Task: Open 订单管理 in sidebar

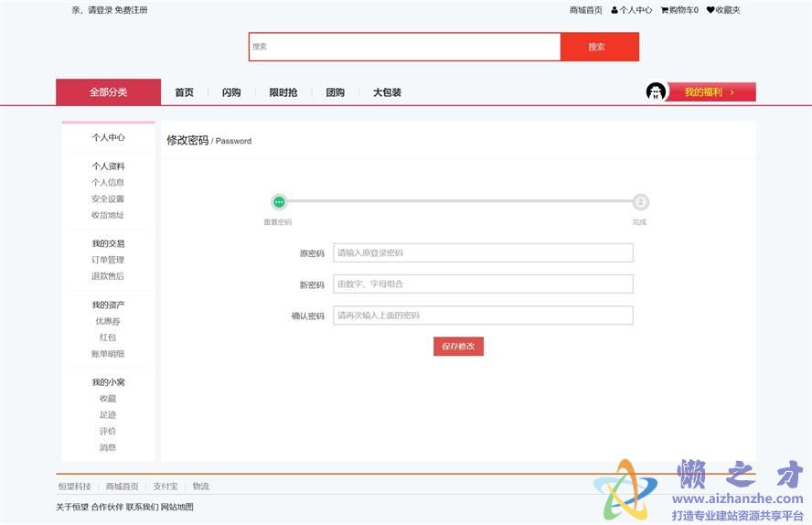Action: 108,260
